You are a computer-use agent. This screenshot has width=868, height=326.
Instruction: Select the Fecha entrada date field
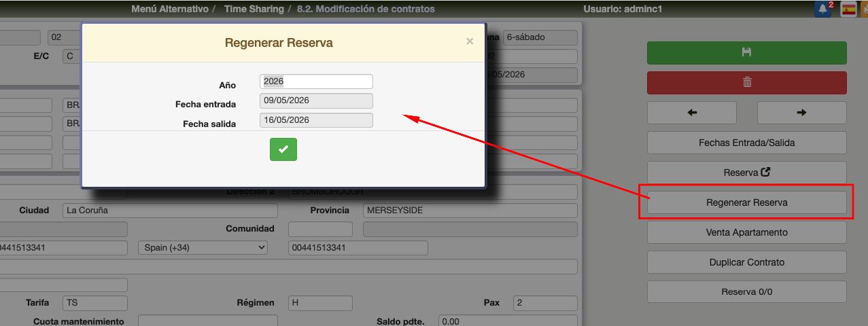click(x=316, y=101)
